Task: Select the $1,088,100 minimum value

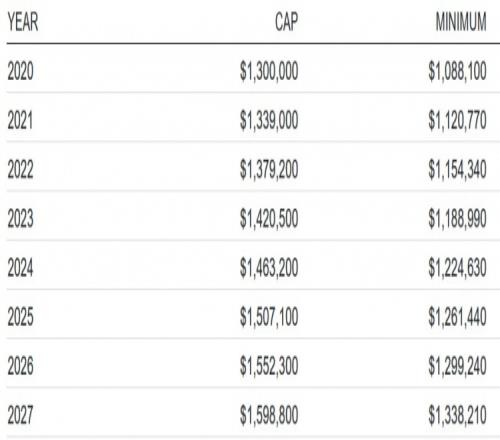Action: pyautogui.click(x=457, y=71)
